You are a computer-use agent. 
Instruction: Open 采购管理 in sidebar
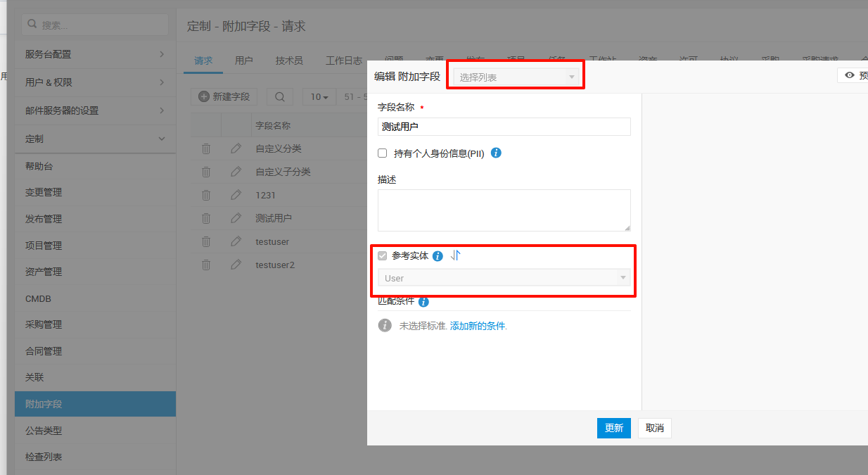(95, 324)
